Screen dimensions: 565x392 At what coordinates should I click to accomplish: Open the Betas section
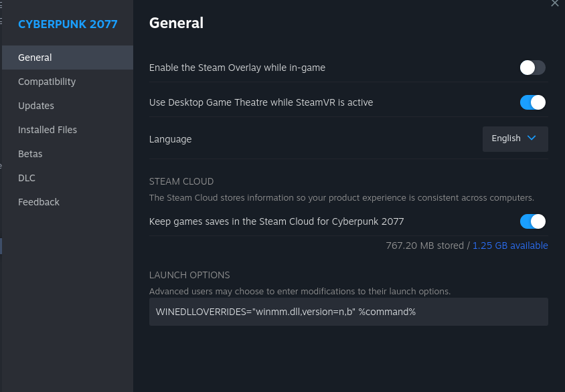click(30, 154)
